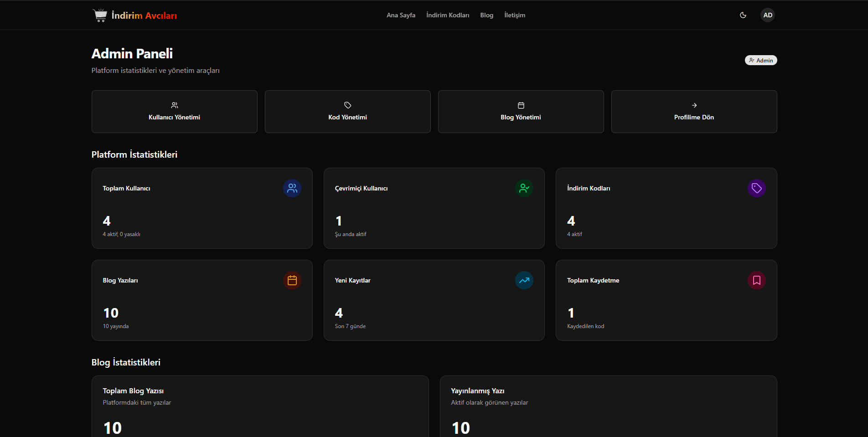Click the Admin badge
868x437 pixels.
click(760, 60)
